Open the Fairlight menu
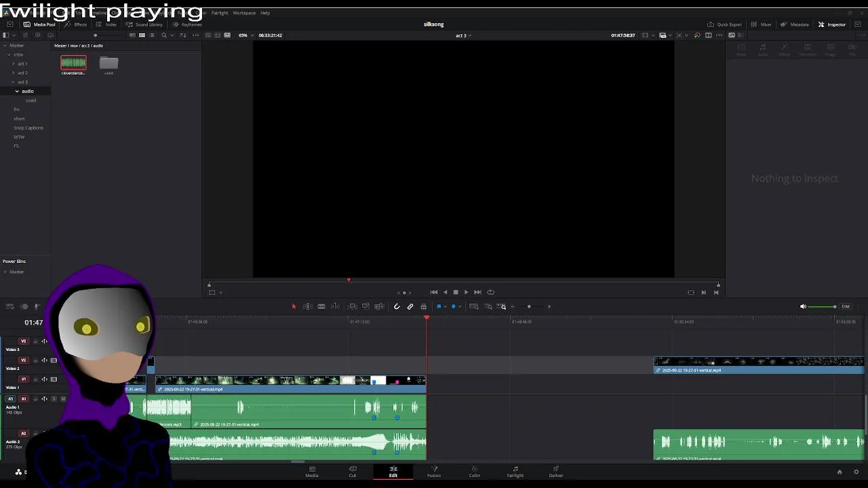868x488 pixels. pos(220,13)
